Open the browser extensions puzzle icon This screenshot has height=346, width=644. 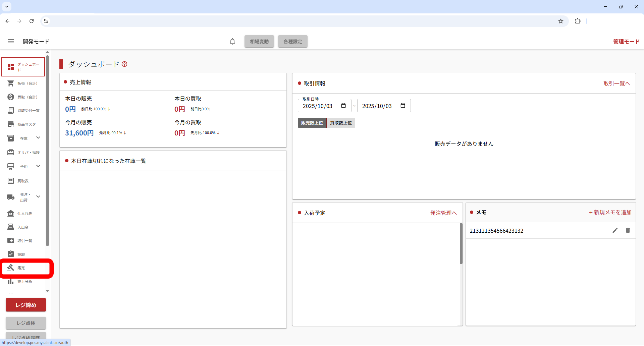pos(578,21)
